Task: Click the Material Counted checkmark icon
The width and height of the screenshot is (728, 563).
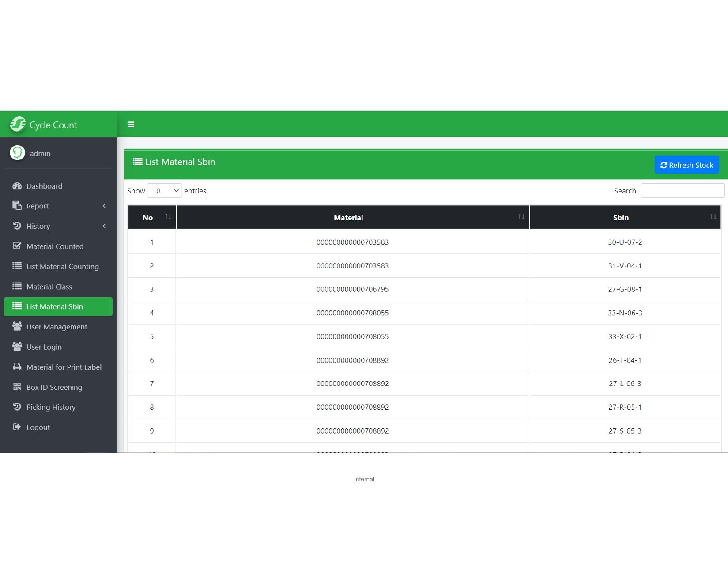Action: coord(17,246)
